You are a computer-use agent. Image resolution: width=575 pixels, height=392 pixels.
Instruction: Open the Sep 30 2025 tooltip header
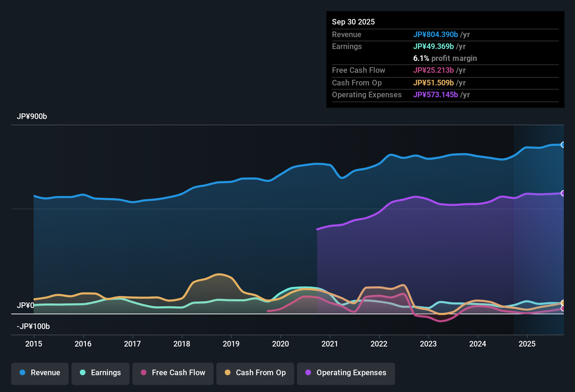[x=353, y=22]
